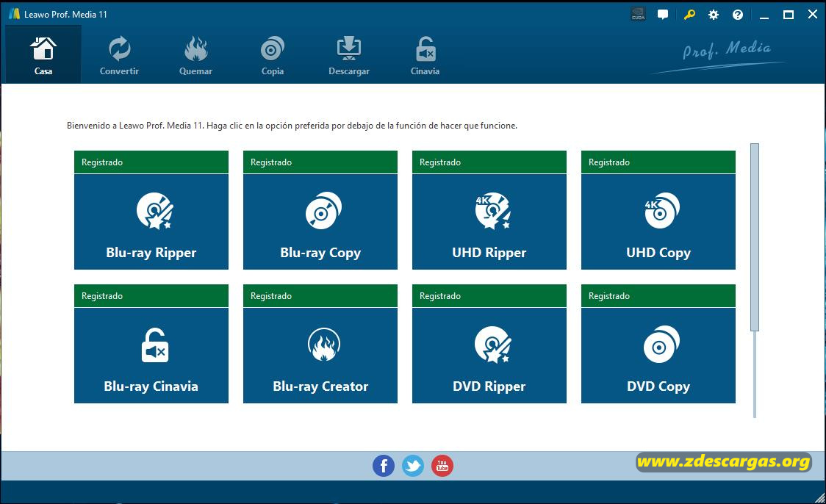Click the Leawo app logo in title bar
This screenshot has width=826, height=504.
click(14, 14)
